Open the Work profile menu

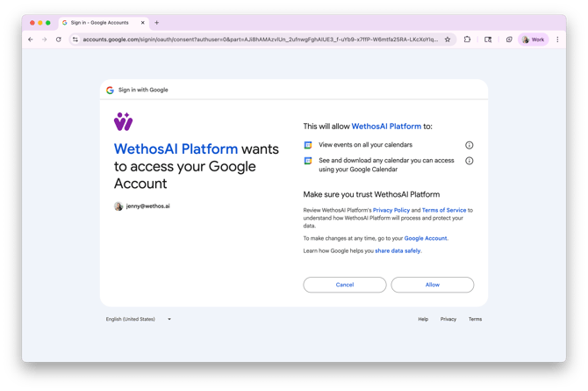coord(533,40)
